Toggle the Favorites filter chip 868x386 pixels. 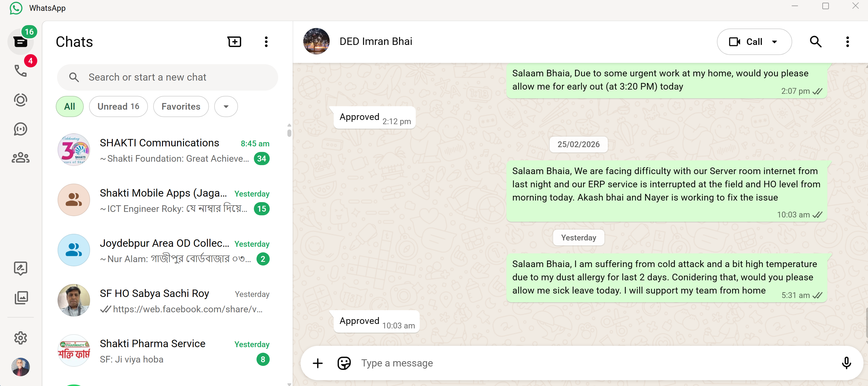click(181, 106)
